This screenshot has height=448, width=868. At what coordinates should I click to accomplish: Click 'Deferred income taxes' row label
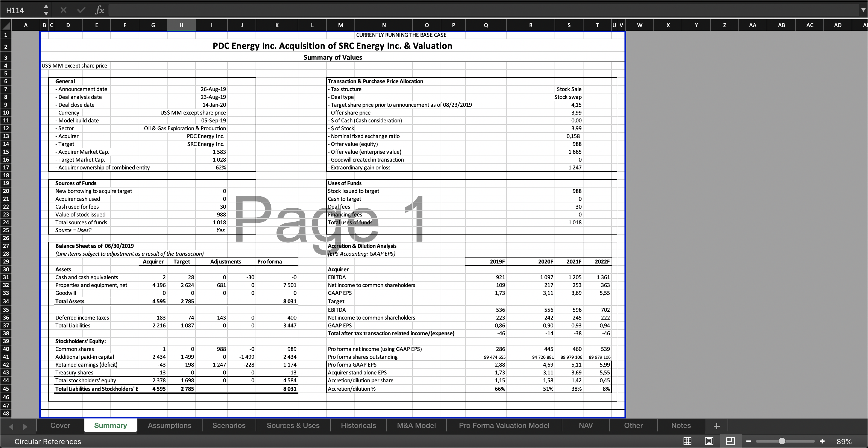click(x=82, y=317)
